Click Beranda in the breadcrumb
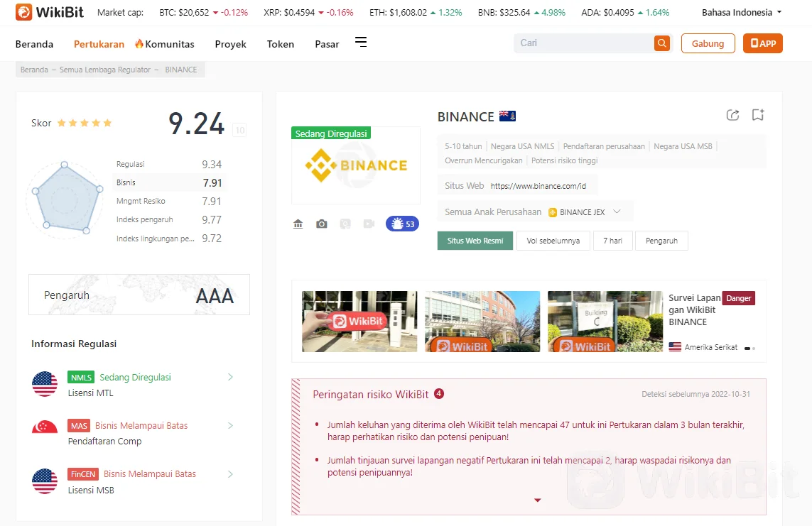Screen dimensions: 812x526 point(34,70)
